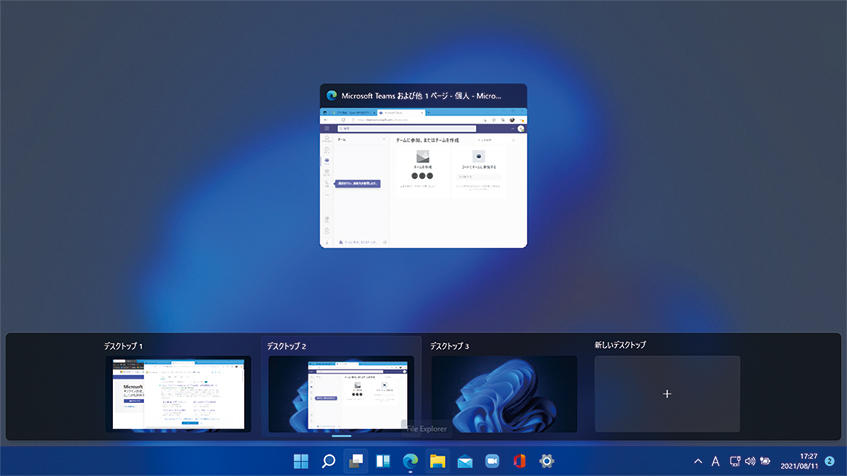The image size is (847, 476).
Task: Click the デスクトップ 2 label
Action: [x=287, y=346]
